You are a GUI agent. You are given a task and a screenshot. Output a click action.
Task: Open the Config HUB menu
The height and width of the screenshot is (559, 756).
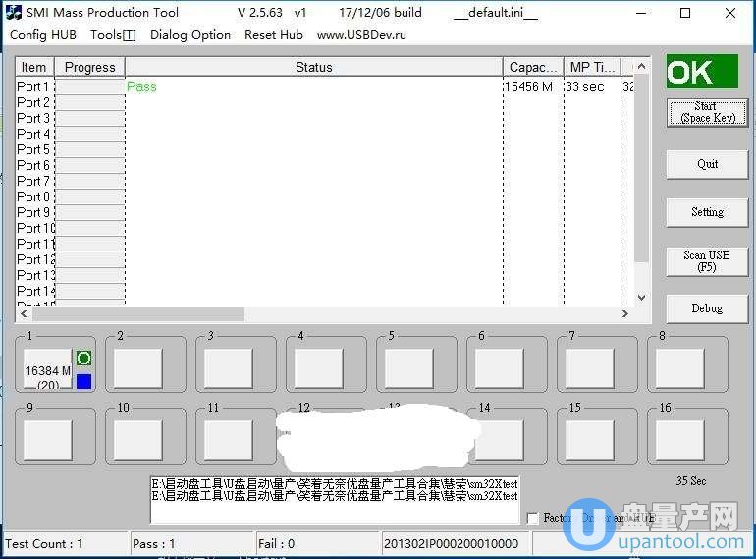pos(42,34)
